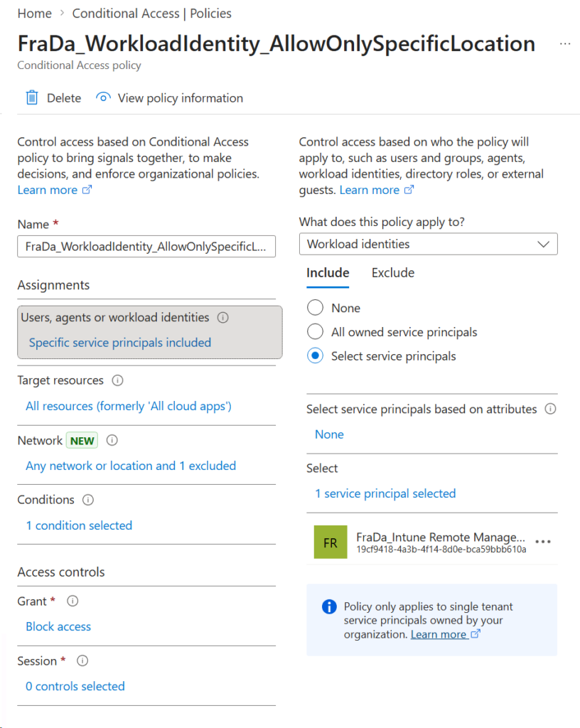This screenshot has width=580, height=728.
Task: Select All owned service principals option
Action: pos(315,332)
